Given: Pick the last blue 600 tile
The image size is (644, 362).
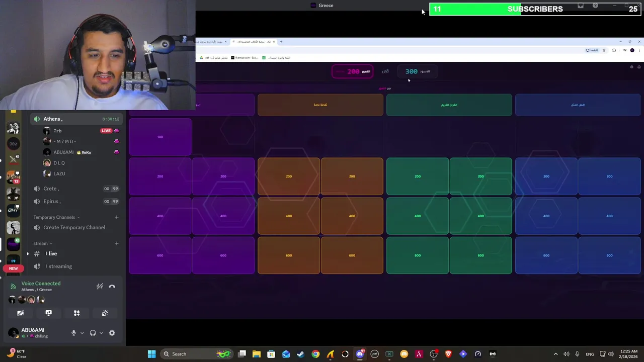Looking at the screenshot, I should pos(609,255).
